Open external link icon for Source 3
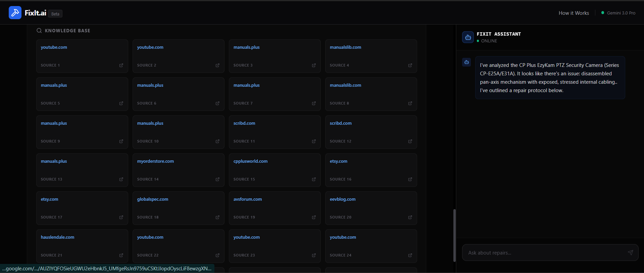This screenshot has height=273, width=644. click(x=314, y=65)
